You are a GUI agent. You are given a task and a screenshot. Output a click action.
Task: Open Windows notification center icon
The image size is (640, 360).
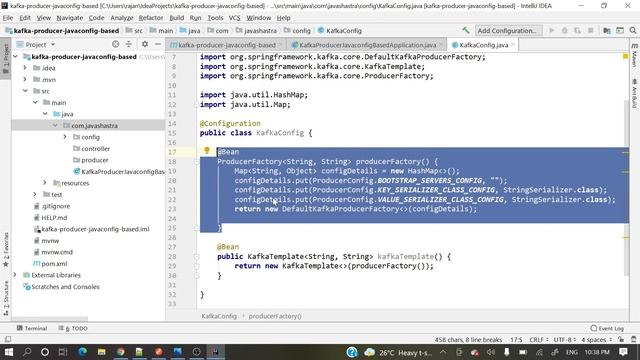[623, 352]
